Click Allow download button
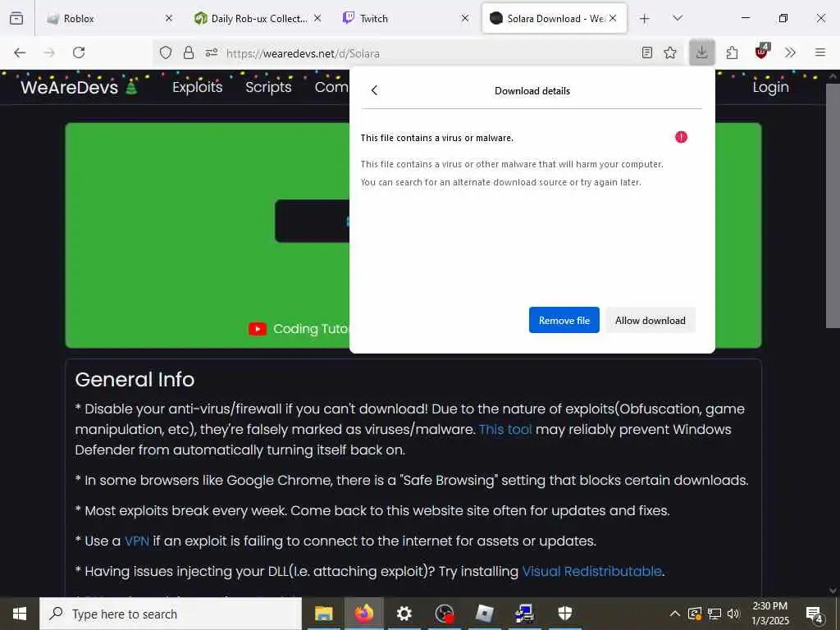 coord(651,321)
